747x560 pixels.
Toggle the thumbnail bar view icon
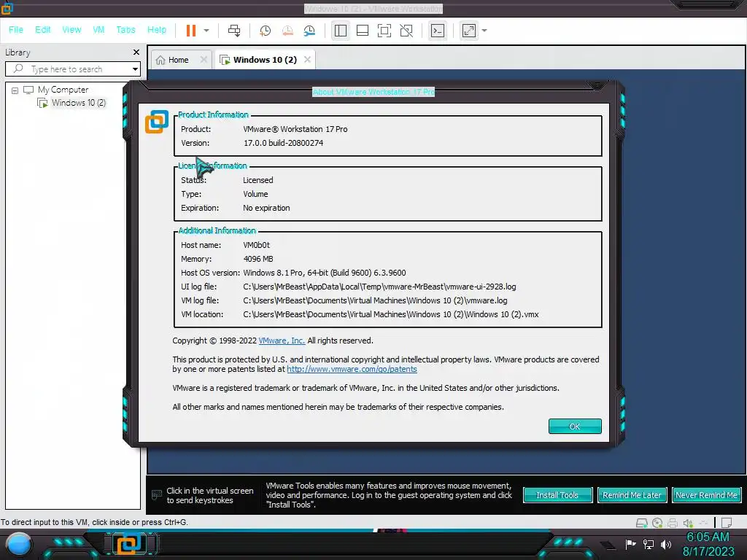pos(362,31)
